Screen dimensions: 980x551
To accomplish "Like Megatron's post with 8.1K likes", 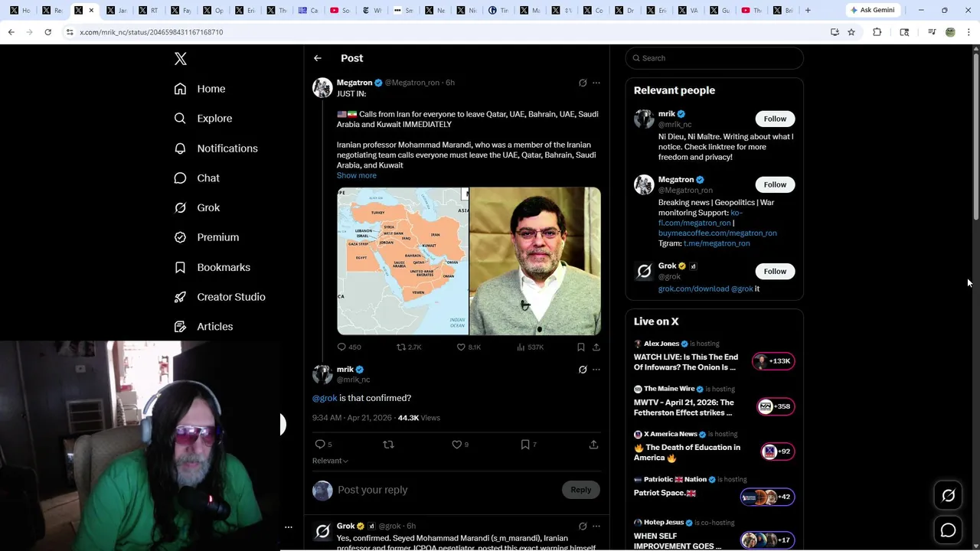I will tap(469, 347).
